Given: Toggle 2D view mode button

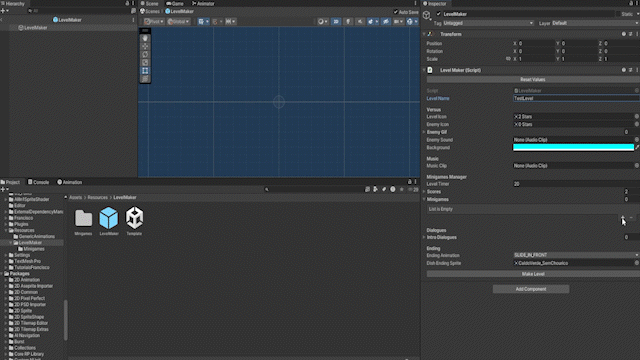Looking at the screenshot, I should coord(336,22).
